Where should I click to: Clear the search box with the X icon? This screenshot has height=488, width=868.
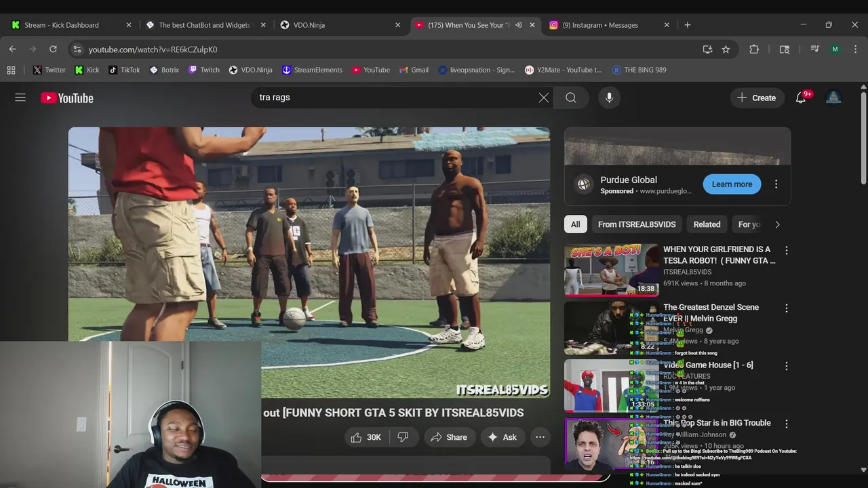(544, 98)
